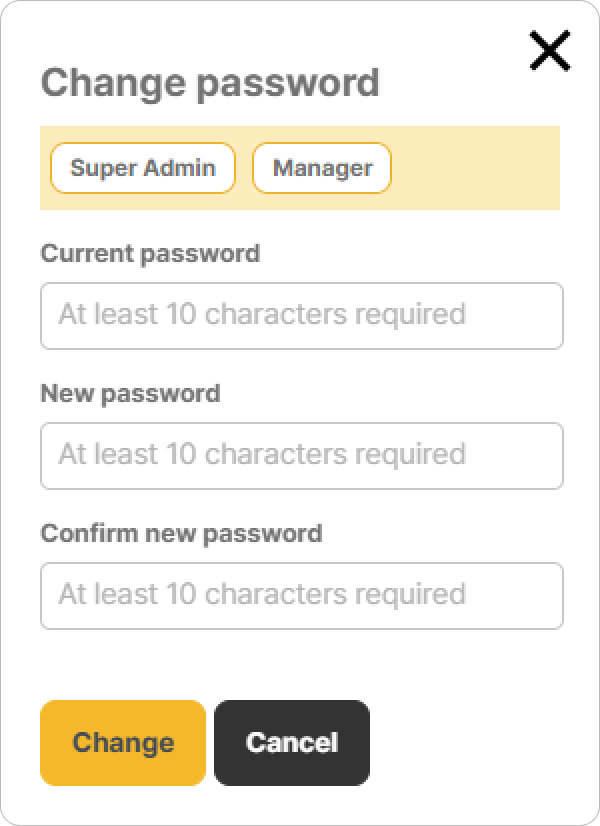
Task: Click the Change password heading
Action: [x=210, y=82]
